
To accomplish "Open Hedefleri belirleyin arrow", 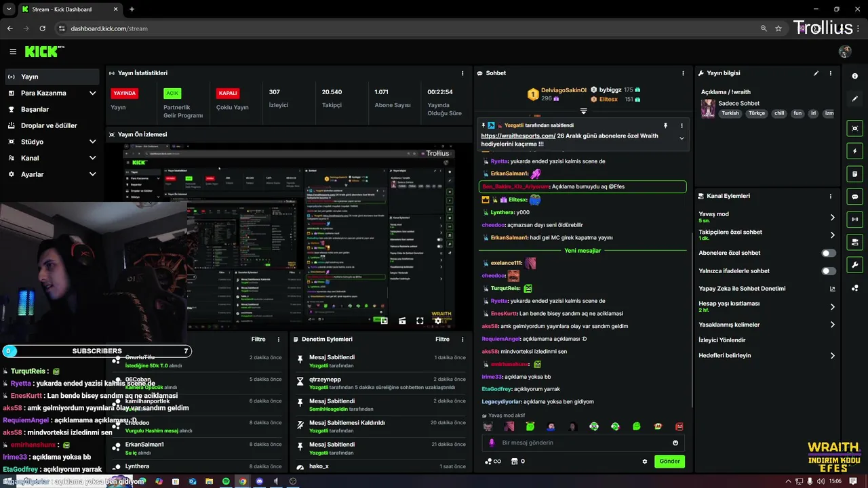I will coord(833,356).
